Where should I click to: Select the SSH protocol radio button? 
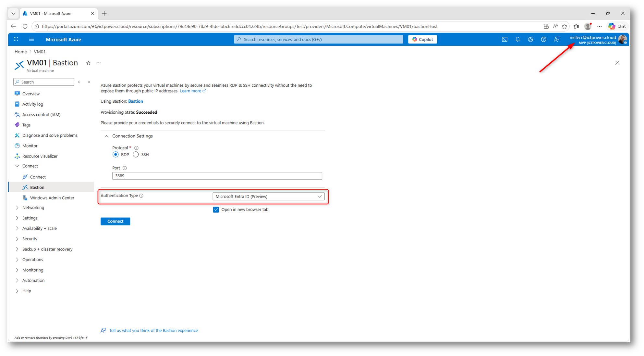[136, 155]
